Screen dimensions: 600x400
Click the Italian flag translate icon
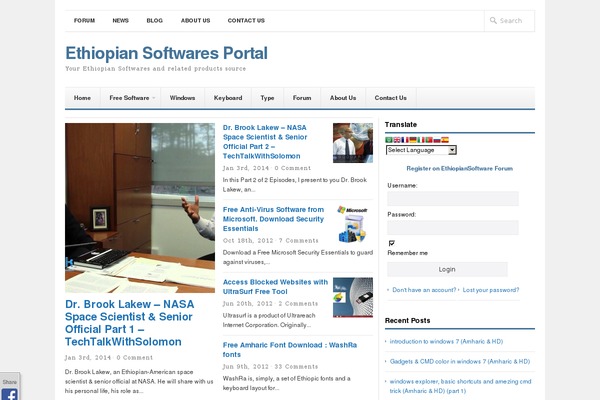point(421,140)
